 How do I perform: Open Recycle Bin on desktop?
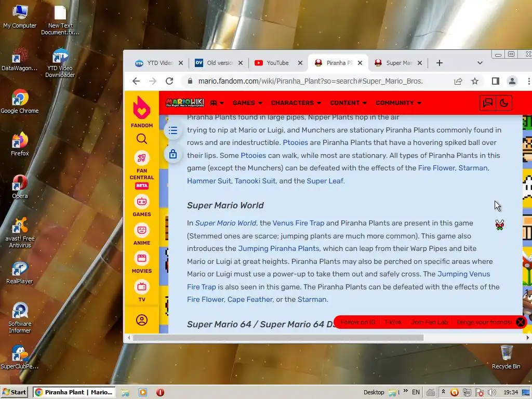(506, 357)
